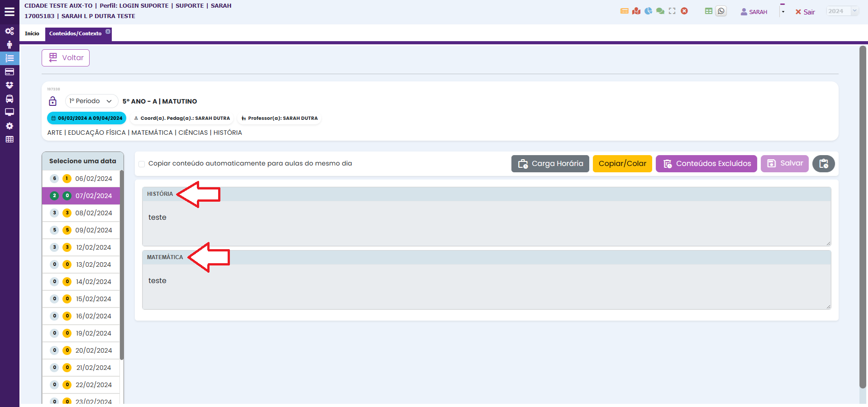The image size is (868, 407).
Task: Expand the 1º Periodo dropdown
Action: (91, 101)
